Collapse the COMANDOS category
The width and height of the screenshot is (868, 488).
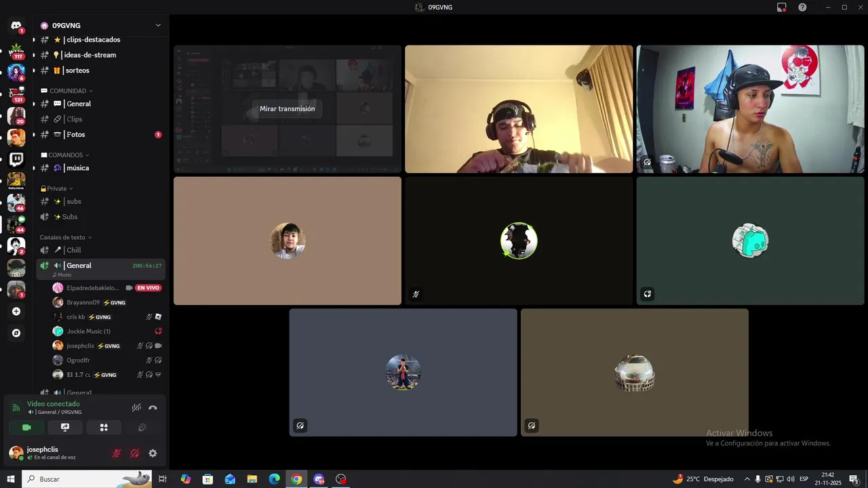65,155
